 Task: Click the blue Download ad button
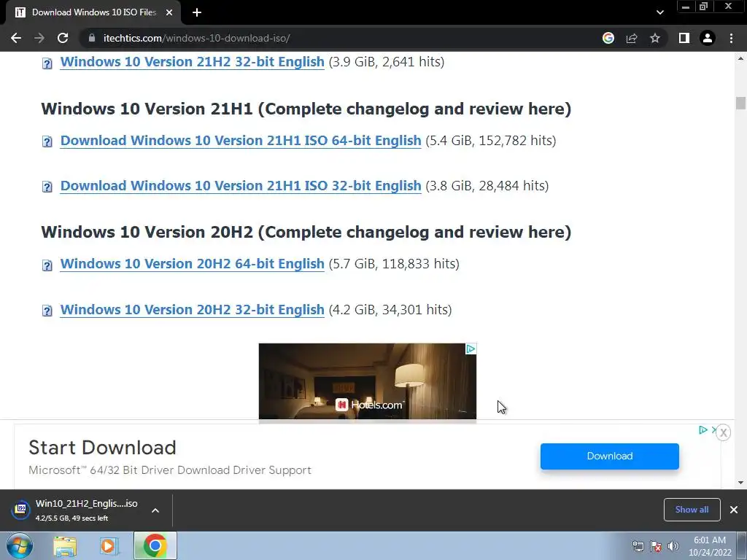[x=609, y=456]
